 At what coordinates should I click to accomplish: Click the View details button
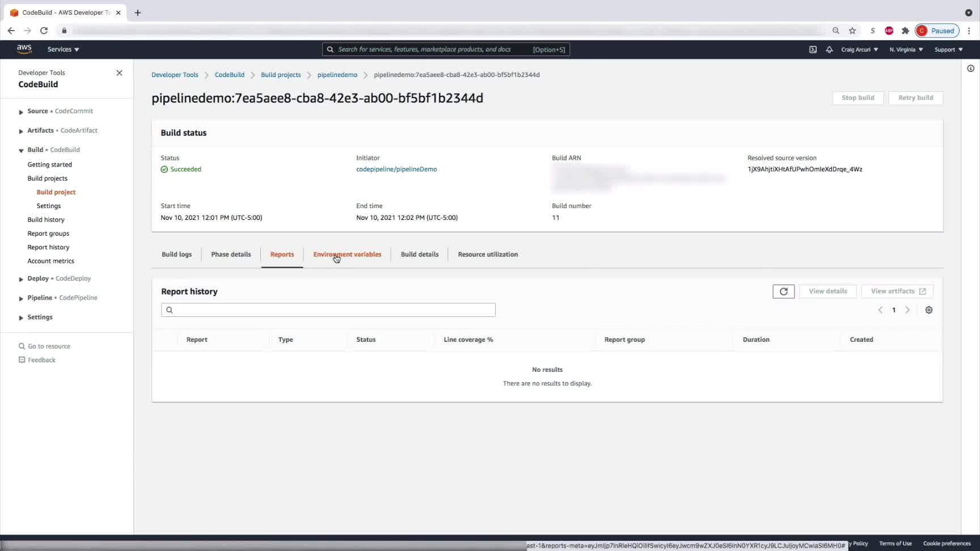tap(827, 291)
